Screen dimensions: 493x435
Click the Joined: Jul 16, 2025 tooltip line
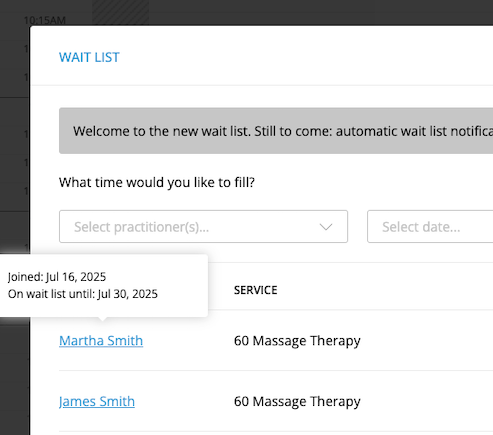(x=57, y=277)
